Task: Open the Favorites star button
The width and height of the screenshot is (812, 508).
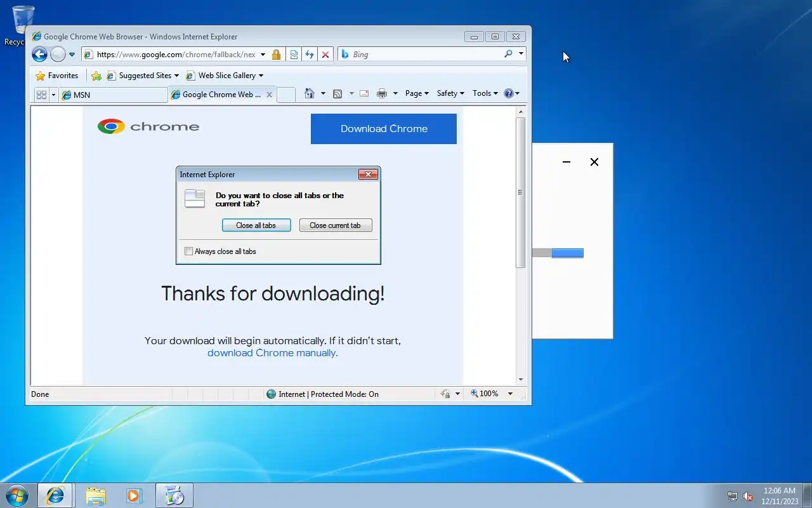Action: pyautogui.click(x=57, y=76)
